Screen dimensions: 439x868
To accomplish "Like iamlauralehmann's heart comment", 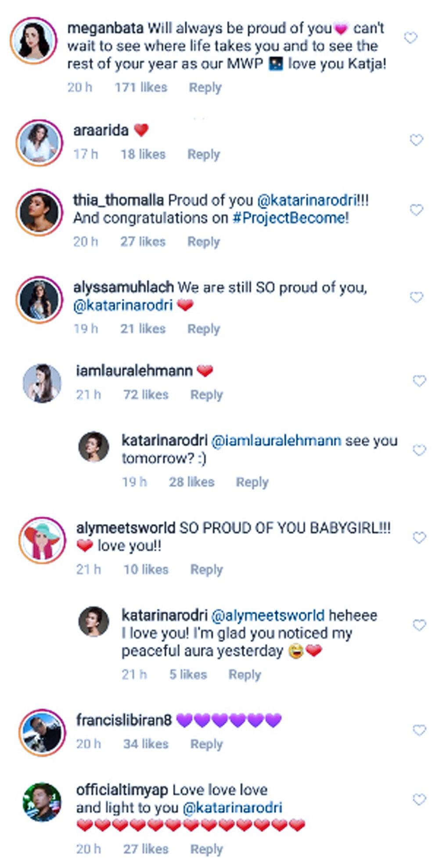I will click(419, 381).
